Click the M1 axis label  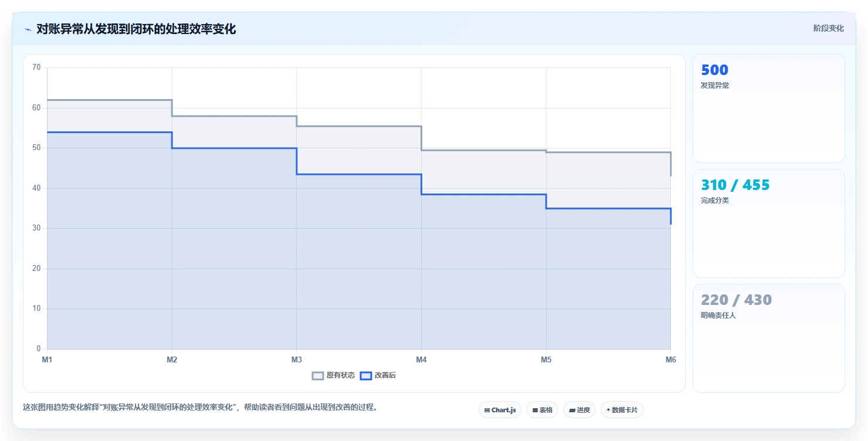47,359
